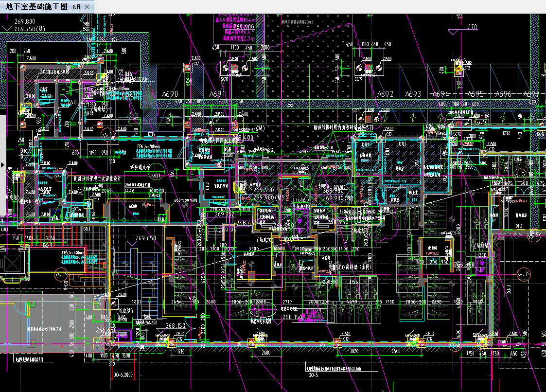
Task: Select the FB4 h=700mm slab annotation
Action: (x=148, y=146)
